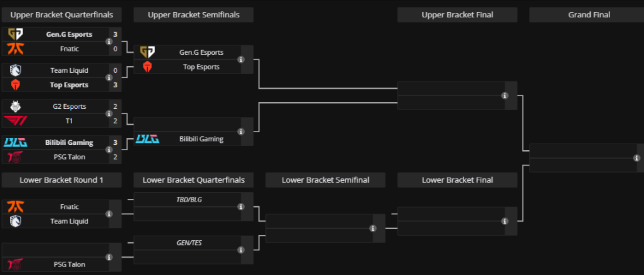Open info for Bilibili Gaming vs PSG Talon quarterfinal
644x275 pixels.
[x=109, y=150]
